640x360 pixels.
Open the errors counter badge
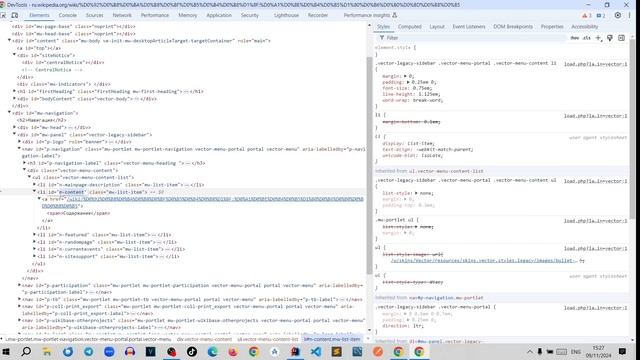point(587,16)
